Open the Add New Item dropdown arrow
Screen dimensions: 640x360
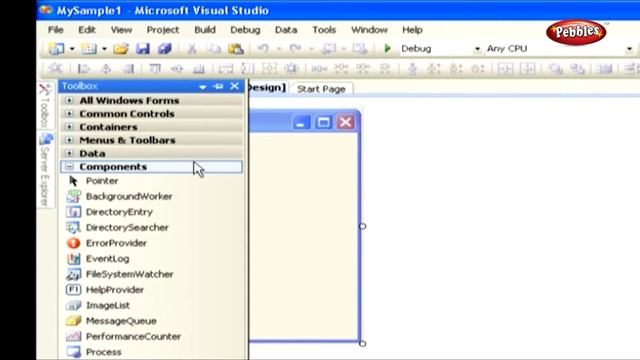pyautogui.click(x=104, y=49)
